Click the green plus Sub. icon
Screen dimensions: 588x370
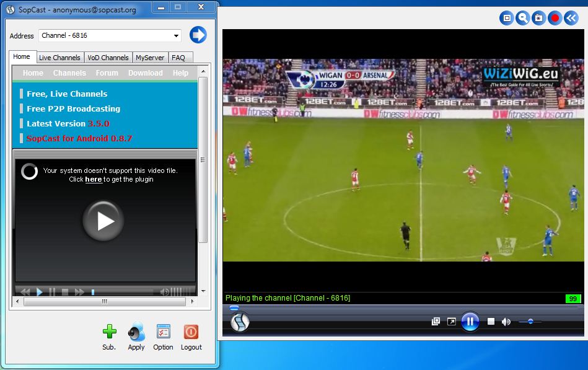[x=110, y=332]
